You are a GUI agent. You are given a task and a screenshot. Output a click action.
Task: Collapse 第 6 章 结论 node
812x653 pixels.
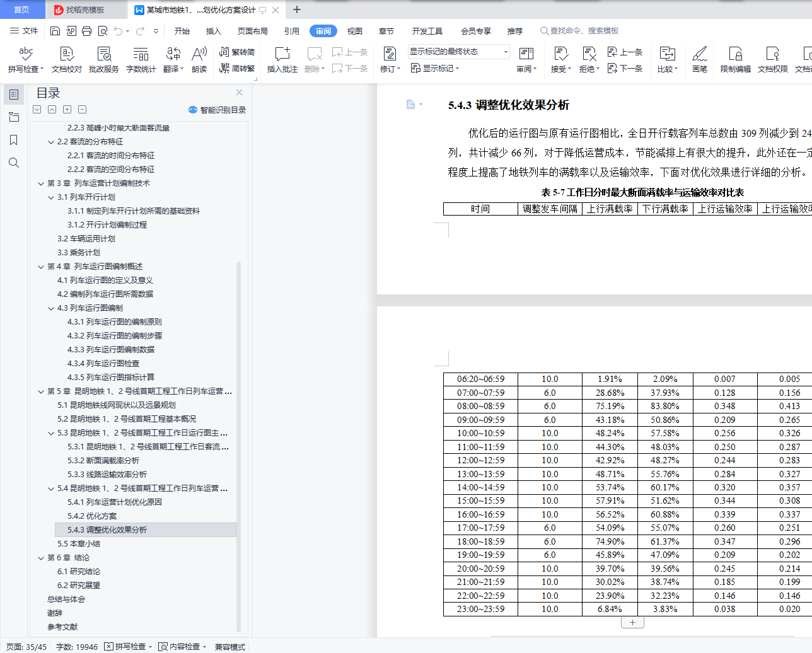(x=41, y=558)
